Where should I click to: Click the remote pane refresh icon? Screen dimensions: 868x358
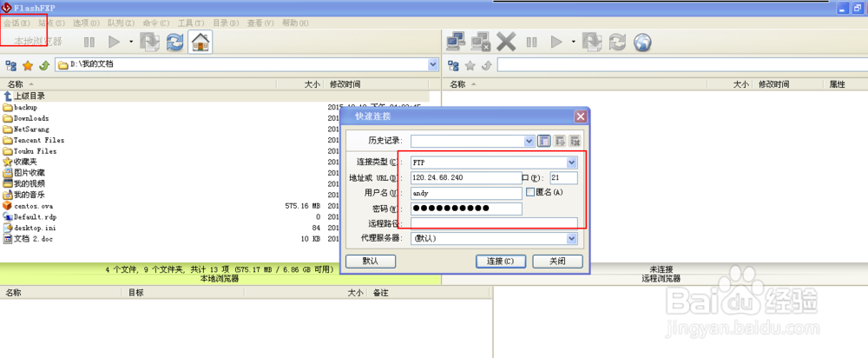coord(617,42)
